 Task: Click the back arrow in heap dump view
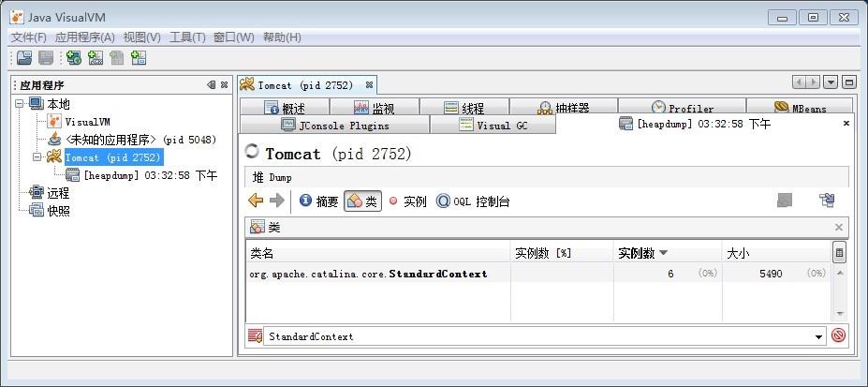tap(256, 201)
